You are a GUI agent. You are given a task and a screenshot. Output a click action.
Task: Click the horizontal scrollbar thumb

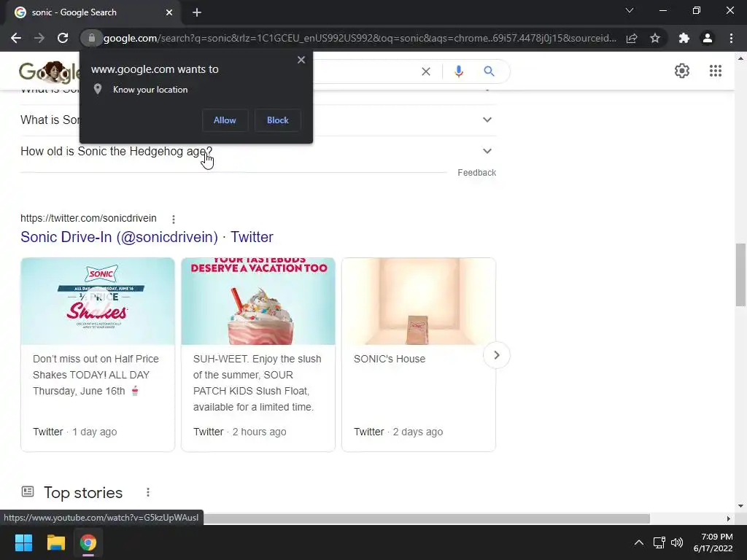click(x=426, y=518)
